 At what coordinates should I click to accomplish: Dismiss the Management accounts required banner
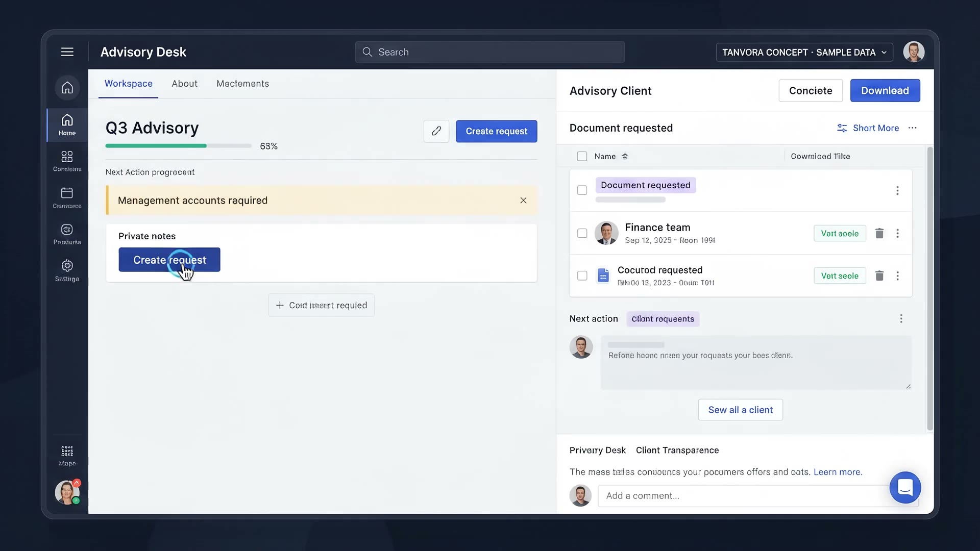[x=523, y=201]
